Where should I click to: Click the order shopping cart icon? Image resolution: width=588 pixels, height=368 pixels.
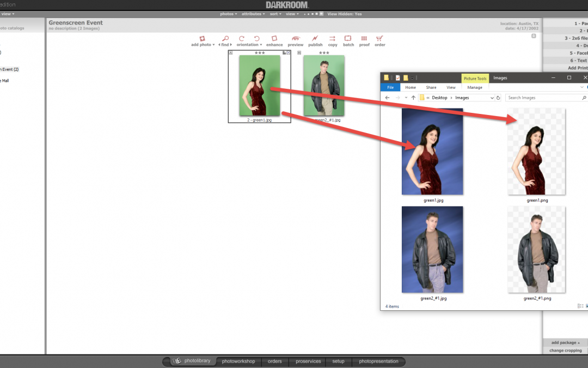pos(379,38)
